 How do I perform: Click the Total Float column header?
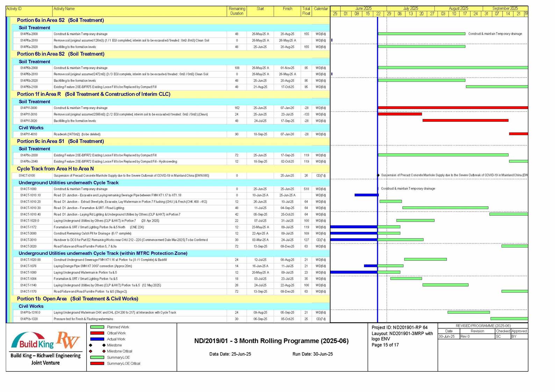306,11
